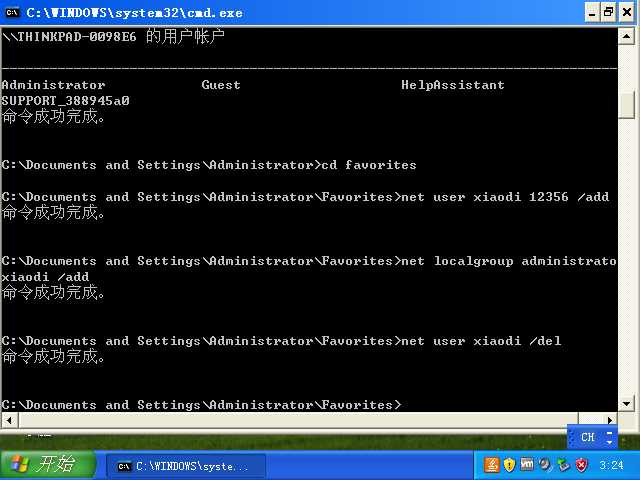Click the 'HelpAssistant' account name
This screenshot has width=640, height=480.
pyautogui.click(x=453, y=85)
